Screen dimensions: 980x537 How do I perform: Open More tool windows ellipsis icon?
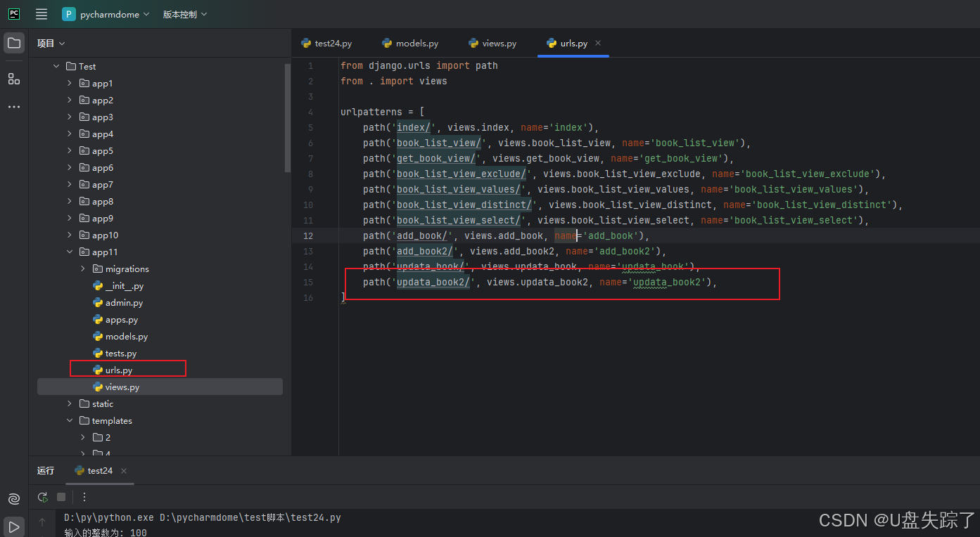coord(14,106)
